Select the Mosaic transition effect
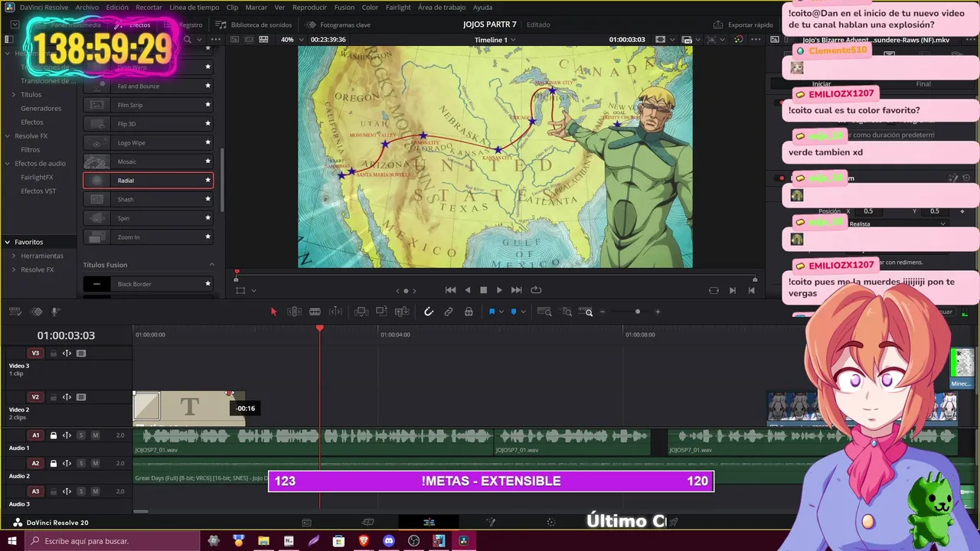The image size is (980, 551). 148,161
